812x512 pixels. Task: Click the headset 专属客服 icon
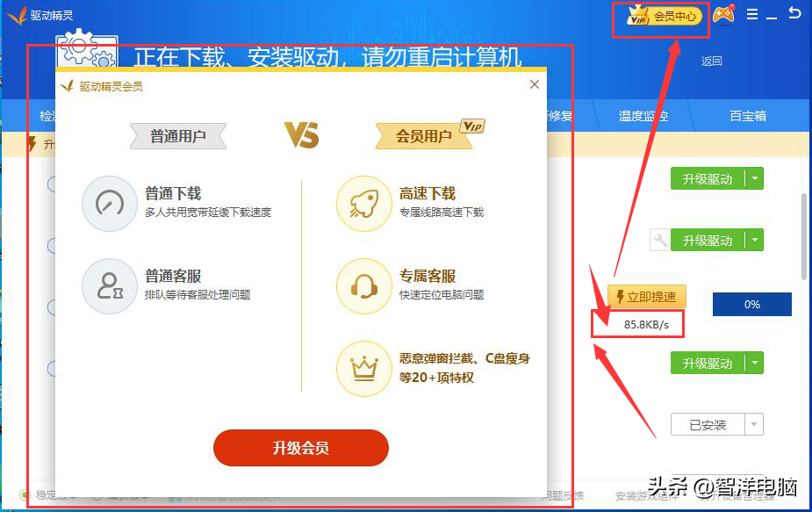363,286
